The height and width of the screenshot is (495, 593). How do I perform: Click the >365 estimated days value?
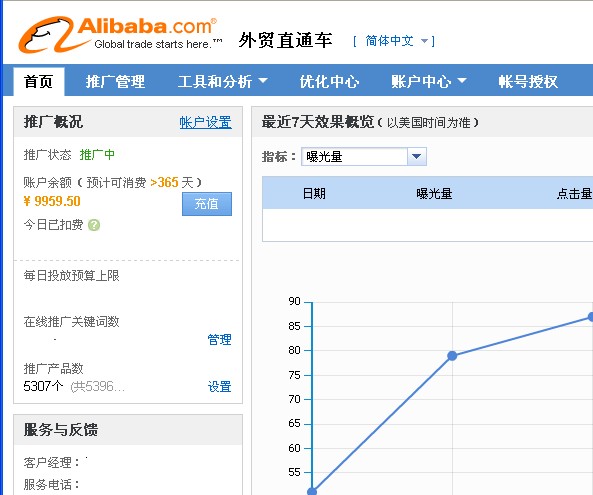164,182
